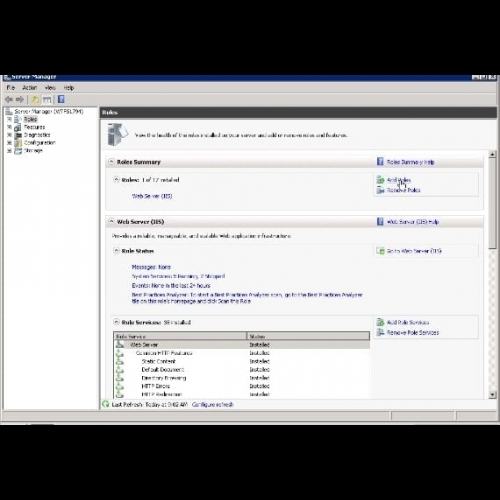Click the Up one level folder icon
The image size is (500, 500).
click(x=35, y=99)
